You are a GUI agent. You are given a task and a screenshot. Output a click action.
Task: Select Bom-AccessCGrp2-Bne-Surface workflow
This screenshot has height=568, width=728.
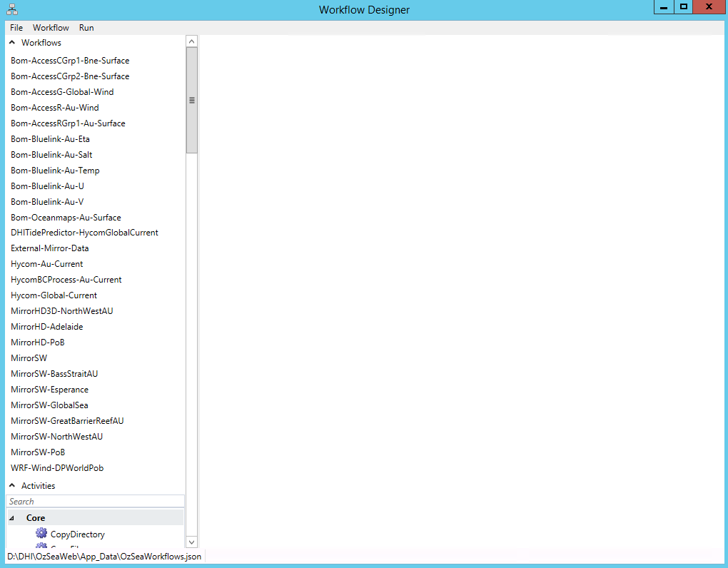coord(70,76)
